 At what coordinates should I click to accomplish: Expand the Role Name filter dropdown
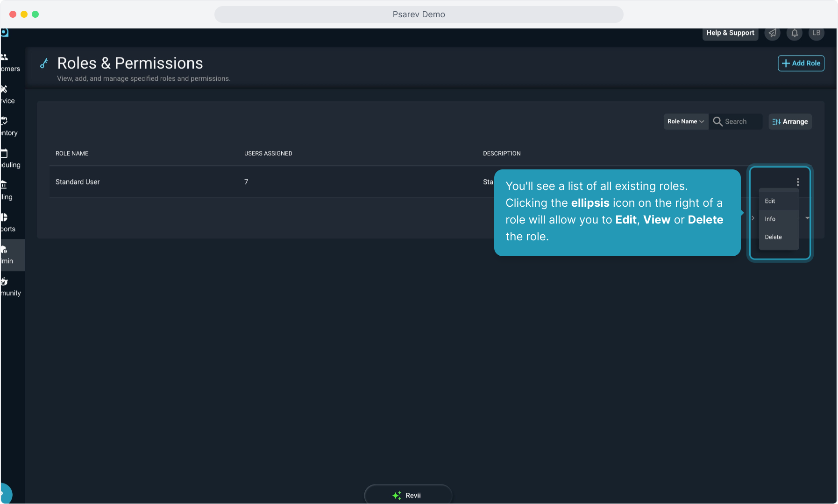[685, 121]
